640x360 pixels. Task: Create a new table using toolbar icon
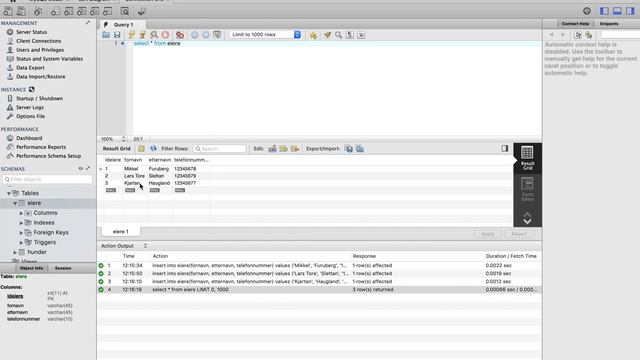(x=69, y=11)
